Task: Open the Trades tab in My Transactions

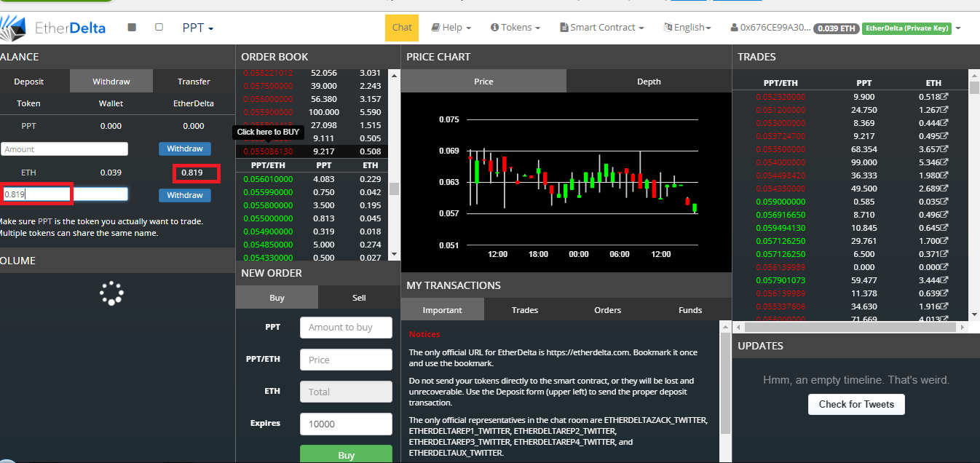Action: pyautogui.click(x=525, y=310)
